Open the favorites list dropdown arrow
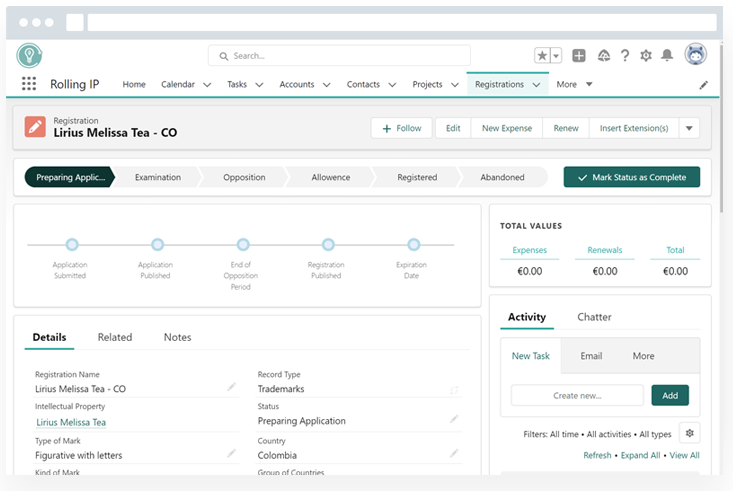The width and height of the screenshot is (733, 491). click(556, 56)
